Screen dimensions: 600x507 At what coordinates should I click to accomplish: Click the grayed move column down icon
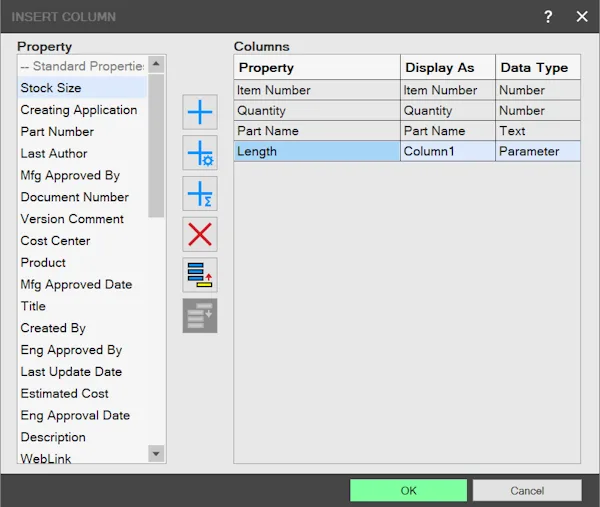click(x=200, y=316)
